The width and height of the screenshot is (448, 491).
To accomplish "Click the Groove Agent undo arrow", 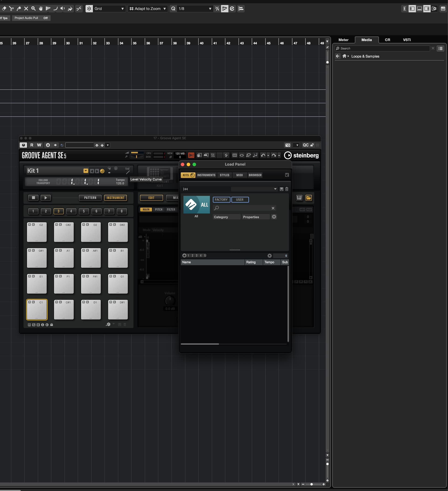I will tap(263, 155).
